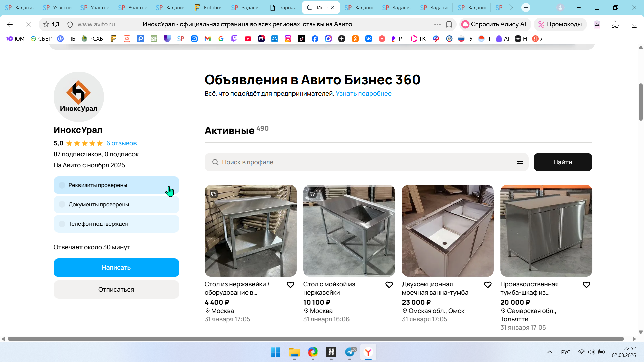Click the bookmark icon in address bar
This screenshot has width=644, height=362.
[449, 24]
